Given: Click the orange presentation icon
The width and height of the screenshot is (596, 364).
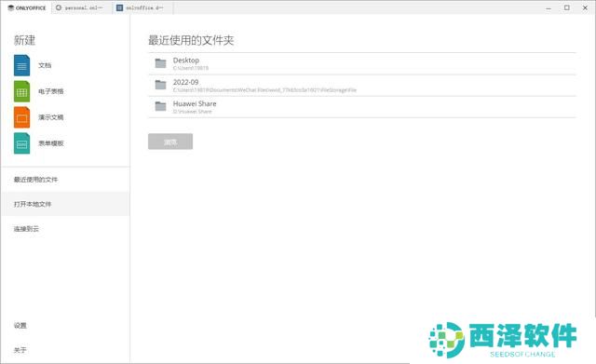Looking at the screenshot, I should [x=21, y=117].
